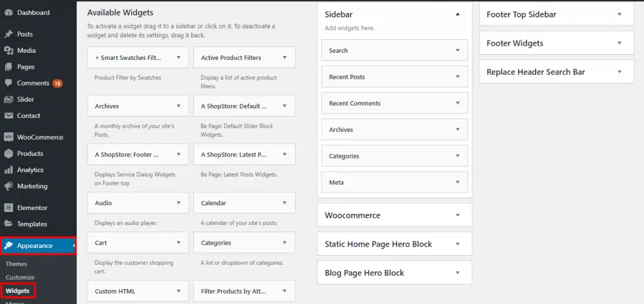Viewport: 644px width, 304px height.
Task: Expand the Search widget in Sidebar
Action: tap(457, 50)
